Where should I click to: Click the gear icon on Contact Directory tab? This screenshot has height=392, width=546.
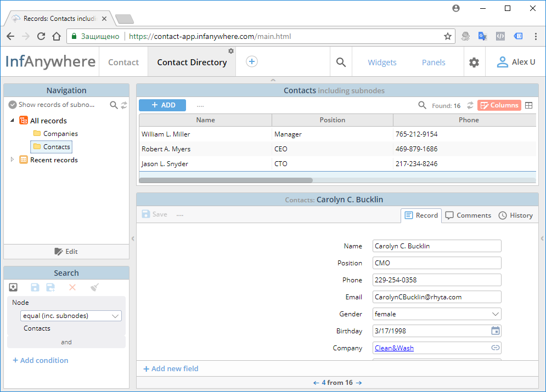point(231,51)
